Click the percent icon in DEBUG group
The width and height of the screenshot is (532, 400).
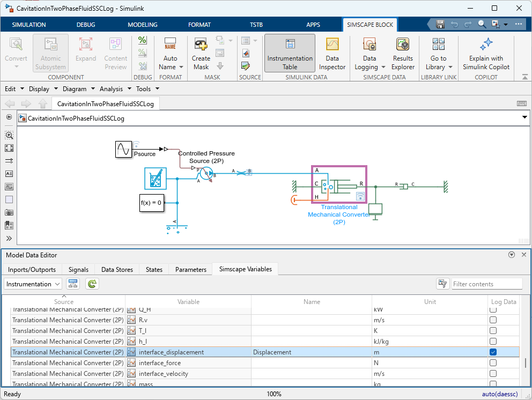(143, 40)
